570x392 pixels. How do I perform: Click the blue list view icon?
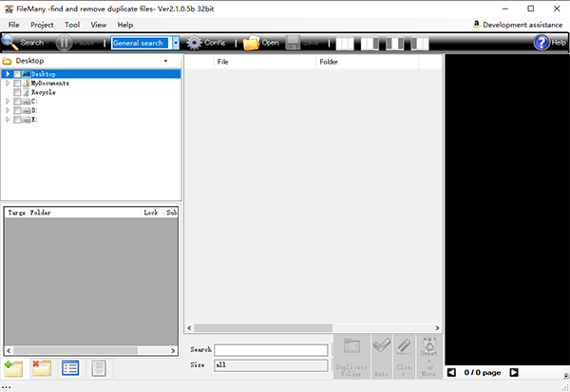70,368
